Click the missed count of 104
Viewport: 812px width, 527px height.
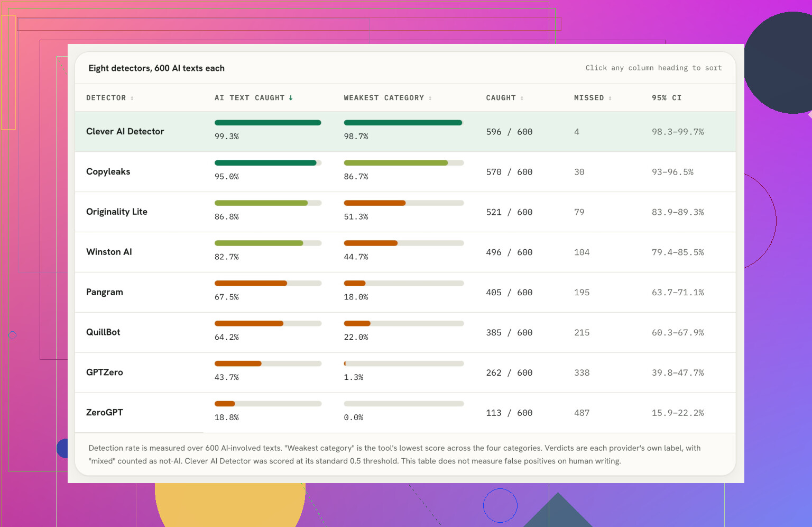pyautogui.click(x=582, y=252)
